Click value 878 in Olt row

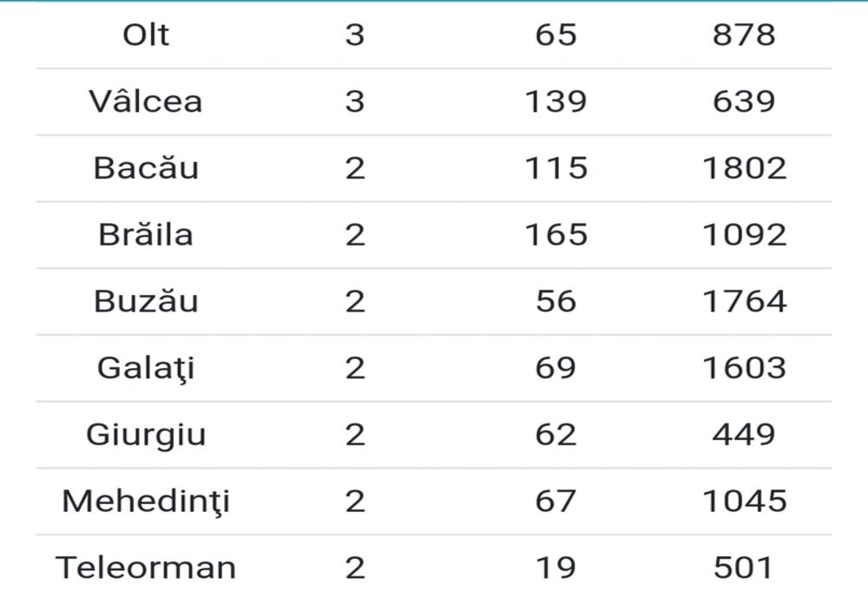point(743,36)
